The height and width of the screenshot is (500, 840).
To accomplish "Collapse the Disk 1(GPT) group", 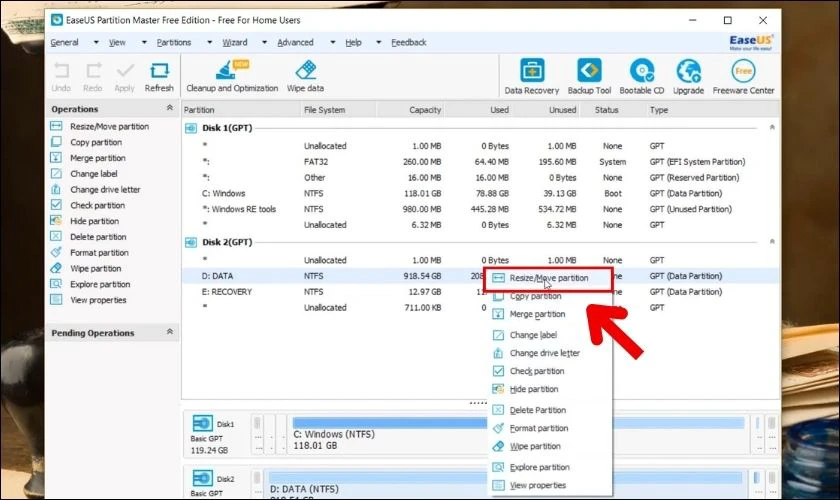I will (x=772, y=128).
